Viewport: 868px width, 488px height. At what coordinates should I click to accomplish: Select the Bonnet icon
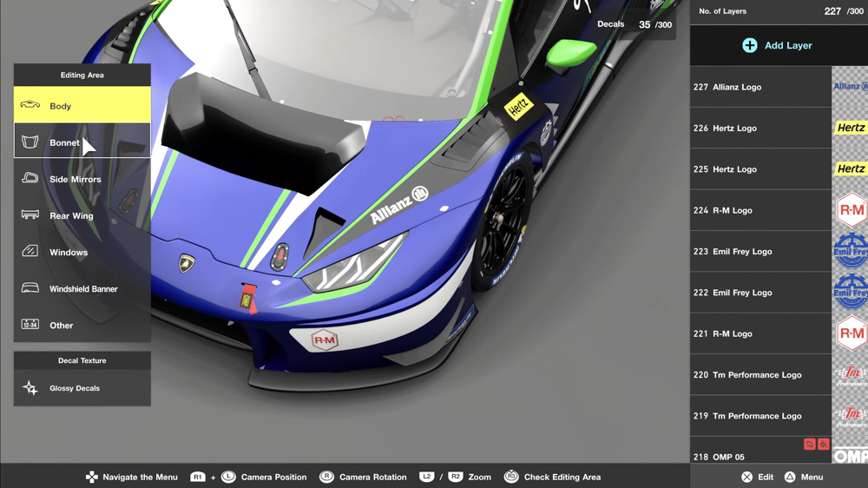pyautogui.click(x=30, y=142)
